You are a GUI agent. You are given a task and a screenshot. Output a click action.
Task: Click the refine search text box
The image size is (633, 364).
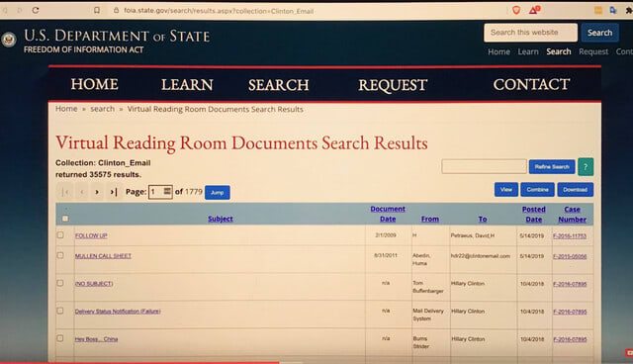pos(484,166)
